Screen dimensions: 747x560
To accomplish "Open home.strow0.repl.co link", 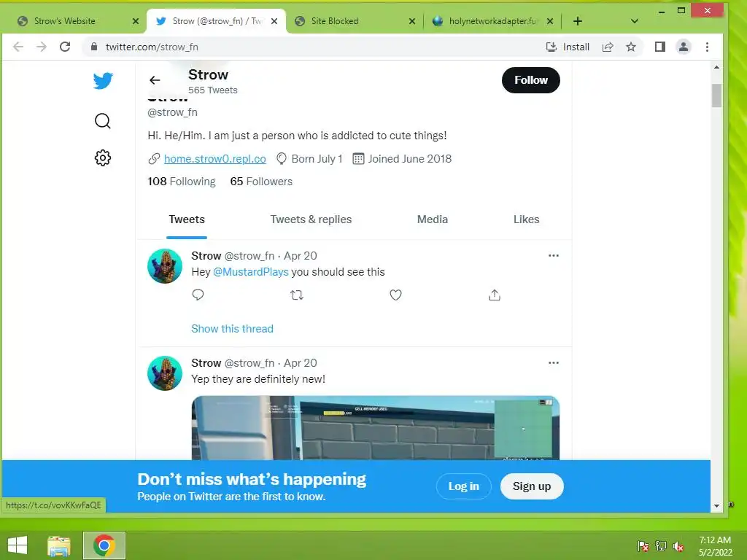I will 215,159.
